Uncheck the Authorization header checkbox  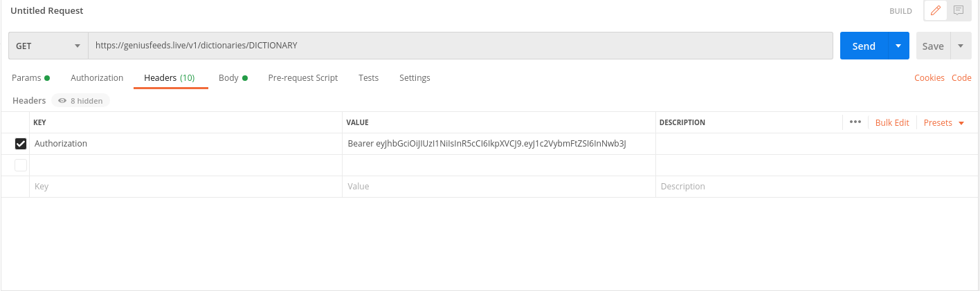21,144
